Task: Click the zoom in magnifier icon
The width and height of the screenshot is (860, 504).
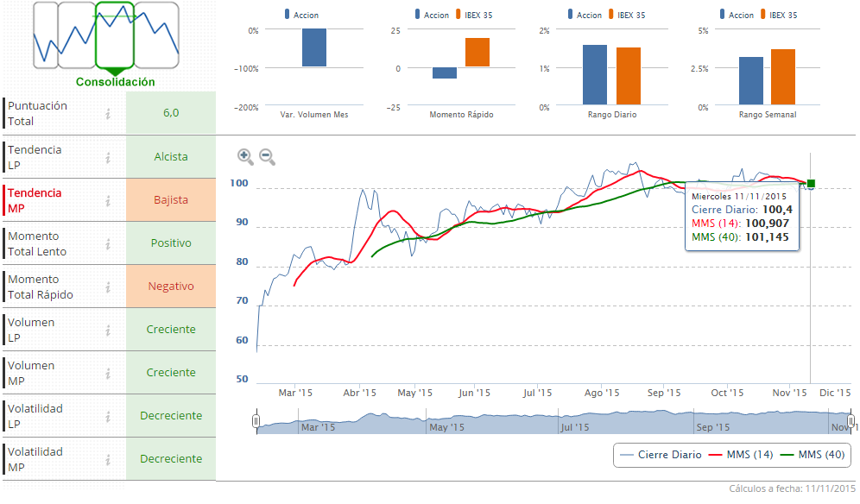Action: [245, 156]
